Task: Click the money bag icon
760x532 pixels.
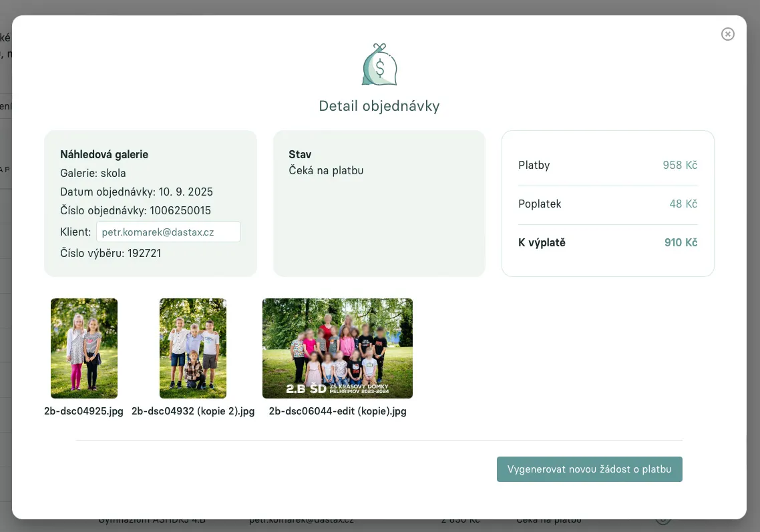Action: [x=379, y=65]
